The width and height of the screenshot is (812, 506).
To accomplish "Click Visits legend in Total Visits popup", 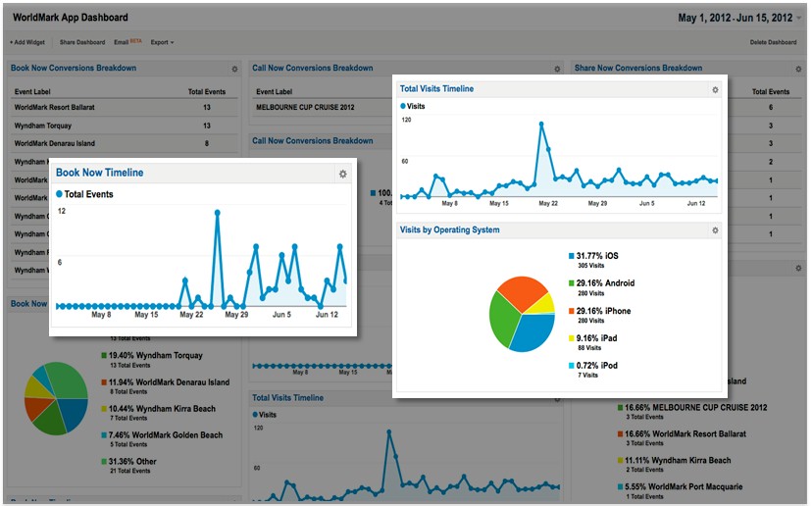I will click(x=412, y=106).
